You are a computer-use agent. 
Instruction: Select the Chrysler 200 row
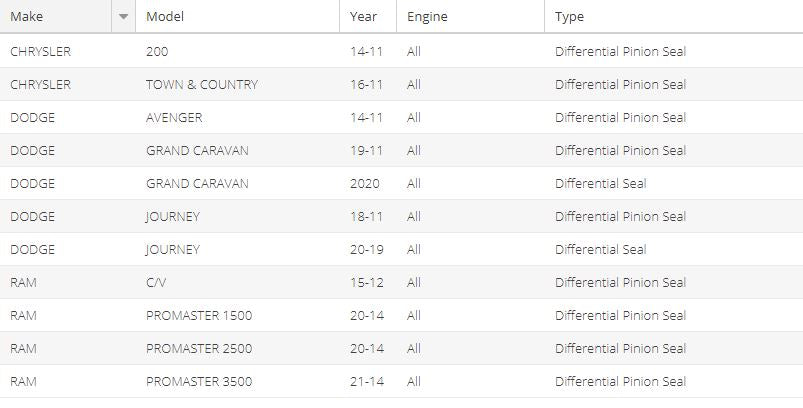(402, 51)
